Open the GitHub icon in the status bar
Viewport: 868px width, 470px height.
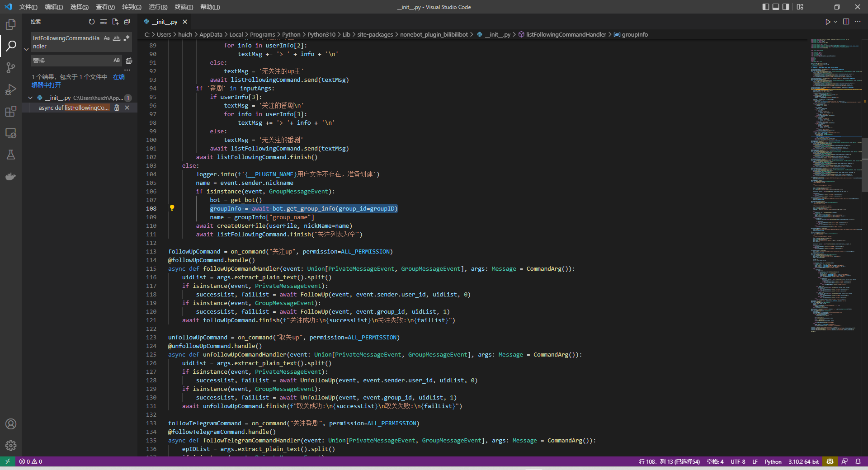(x=830, y=461)
